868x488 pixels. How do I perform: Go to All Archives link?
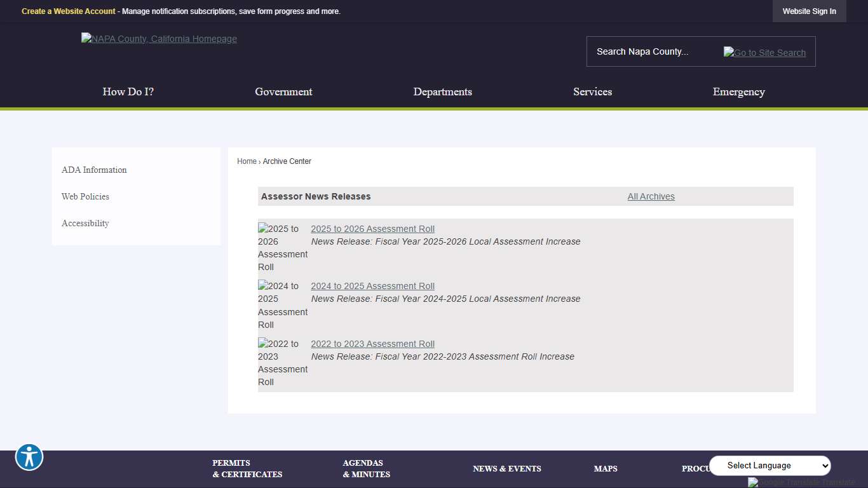tap(651, 196)
